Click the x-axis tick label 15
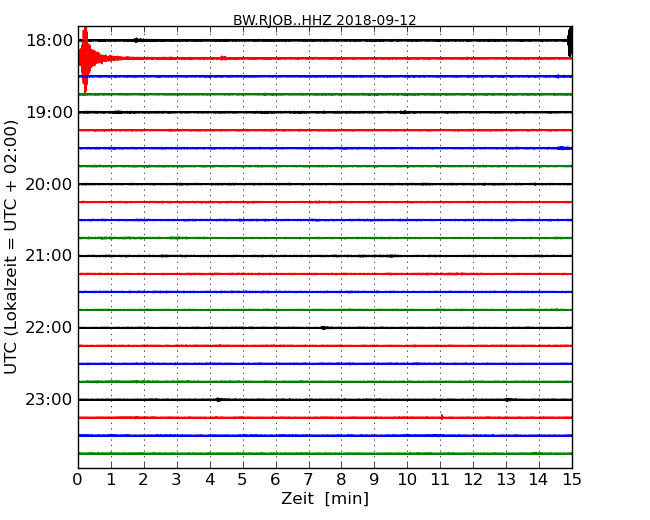This screenshot has height=520, width=650. (572, 480)
